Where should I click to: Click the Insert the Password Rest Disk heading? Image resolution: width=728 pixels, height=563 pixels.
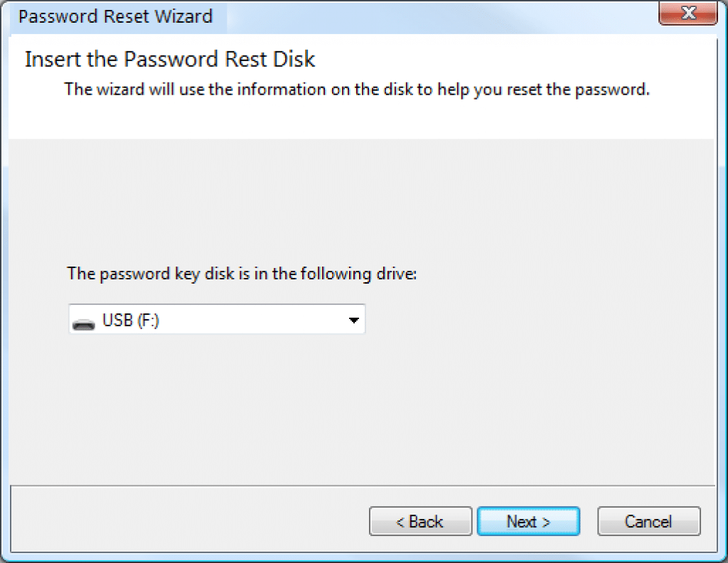(169, 59)
